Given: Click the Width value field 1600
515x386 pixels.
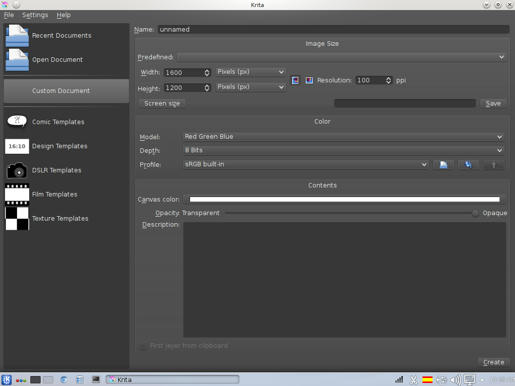Looking at the screenshot, I should point(184,72).
